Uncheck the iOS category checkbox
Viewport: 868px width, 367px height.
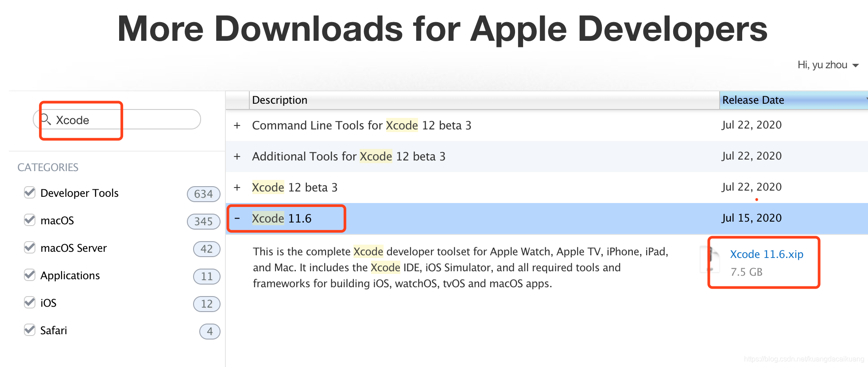[x=30, y=303]
